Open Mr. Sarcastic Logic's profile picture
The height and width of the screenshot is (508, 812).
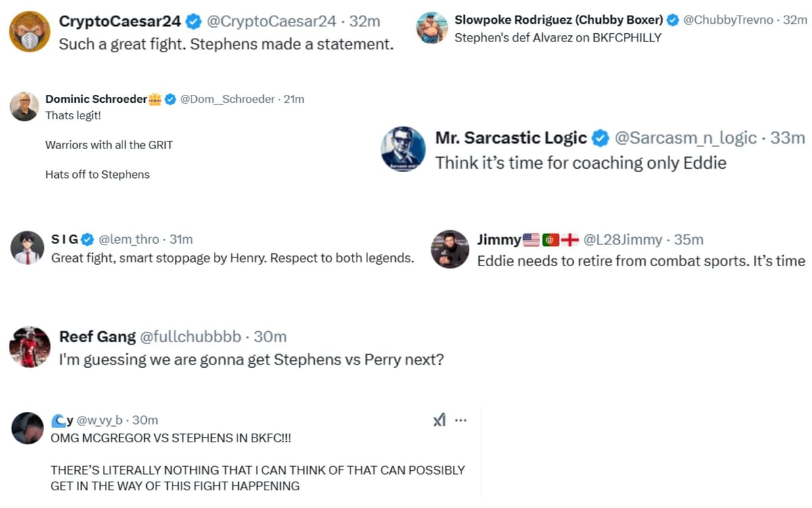tap(403, 149)
